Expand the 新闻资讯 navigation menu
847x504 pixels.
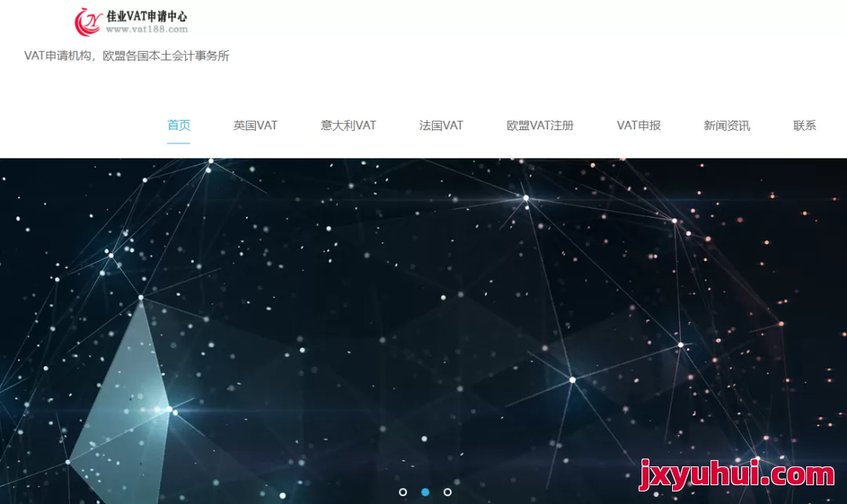pos(726,125)
